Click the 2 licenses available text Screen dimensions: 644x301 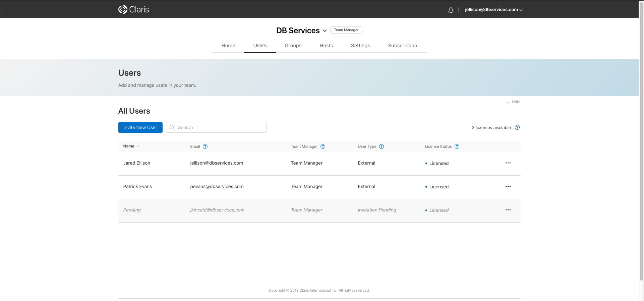(x=491, y=127)
